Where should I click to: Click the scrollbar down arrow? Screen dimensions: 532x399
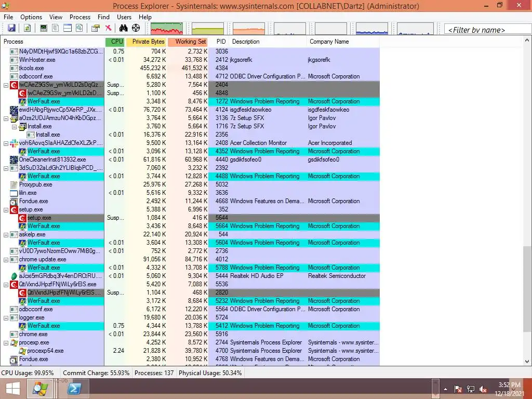[527, 362]
